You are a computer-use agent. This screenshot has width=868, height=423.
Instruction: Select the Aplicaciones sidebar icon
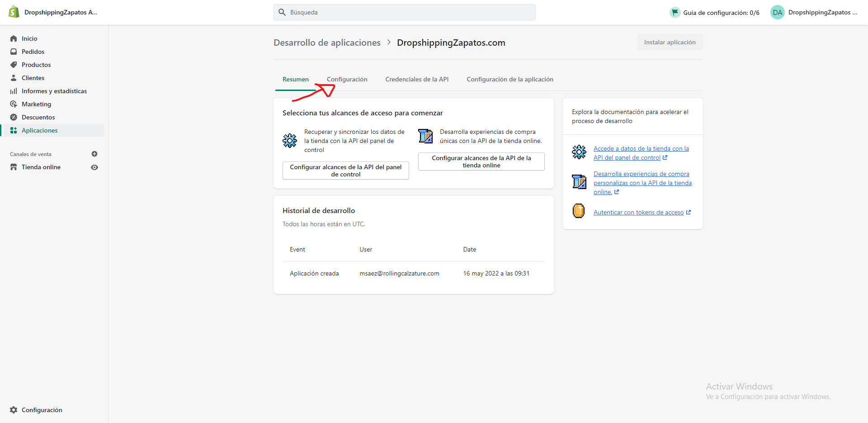click(x=14, y=130)
